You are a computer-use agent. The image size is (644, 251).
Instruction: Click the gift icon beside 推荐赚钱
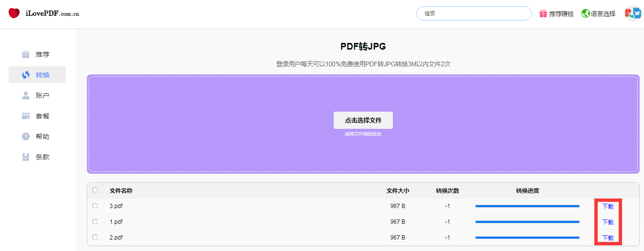[543, 14]
